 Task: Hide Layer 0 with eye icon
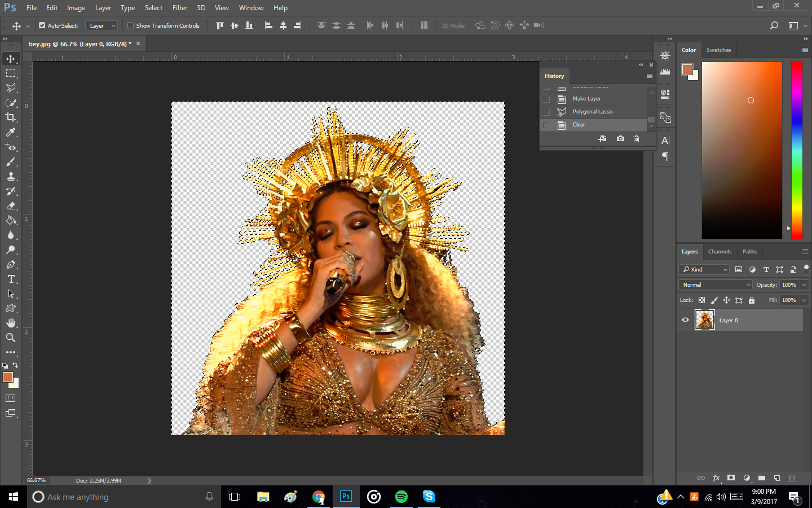pyautogui.click(x=685, y=320)
